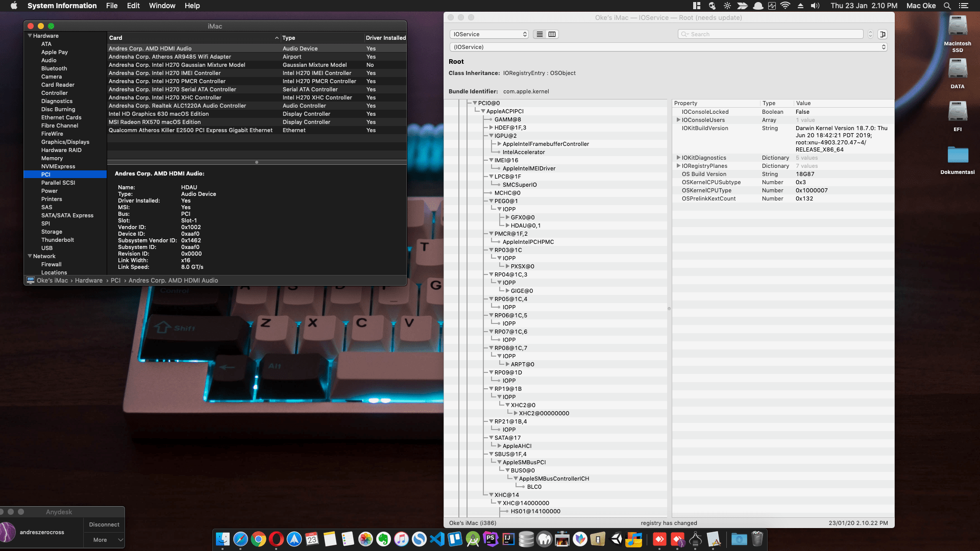Launch Evernote from the Dock
Screen dimensions: 980x551
click(x=383, y=539)
